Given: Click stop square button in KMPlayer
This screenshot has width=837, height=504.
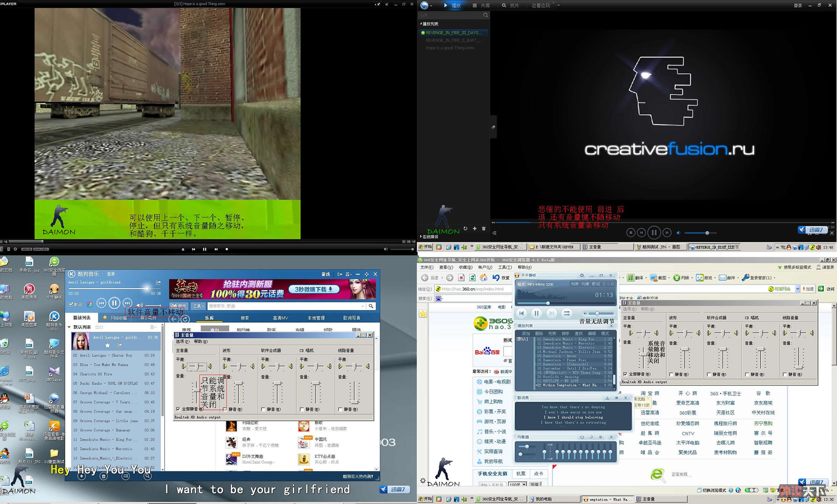Looking at the screenshot, I should coord(227,249).
